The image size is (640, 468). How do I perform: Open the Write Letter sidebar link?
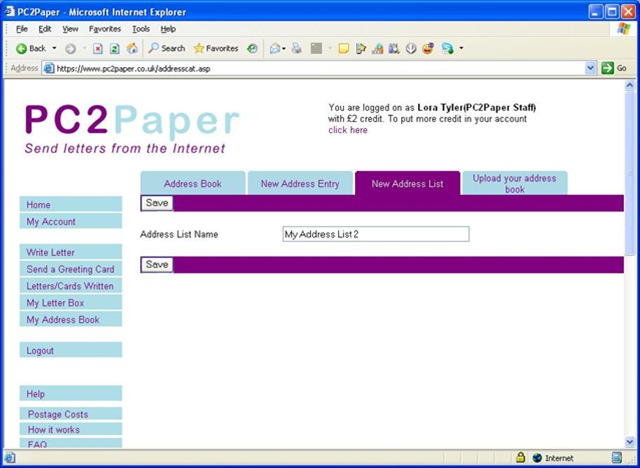point(71,252)
